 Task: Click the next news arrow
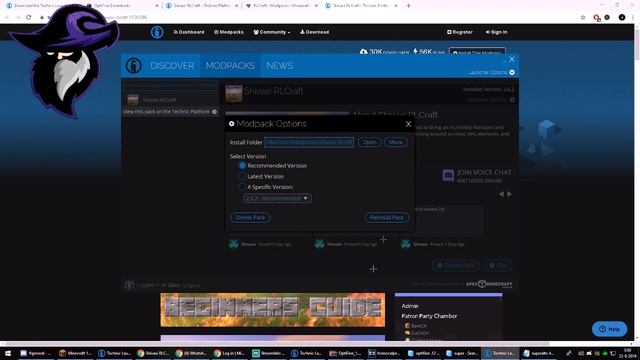point(509,194)
